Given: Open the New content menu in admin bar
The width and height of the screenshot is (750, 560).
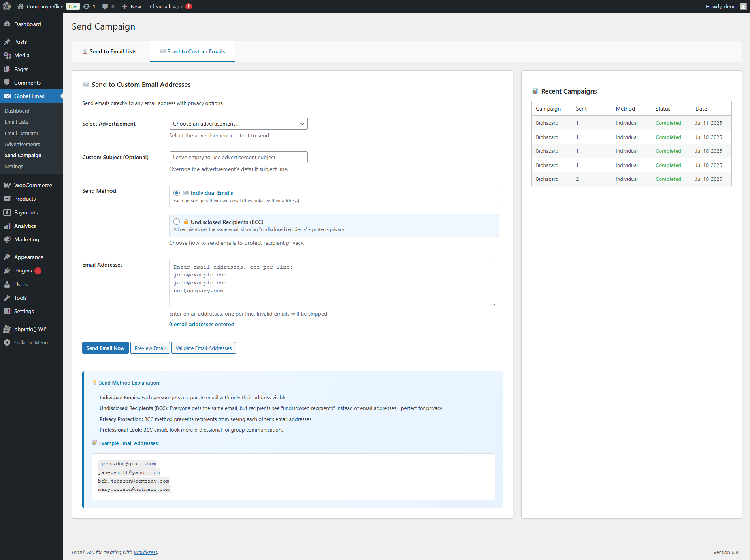Looking at the screenshot, I should coord(132,6).
